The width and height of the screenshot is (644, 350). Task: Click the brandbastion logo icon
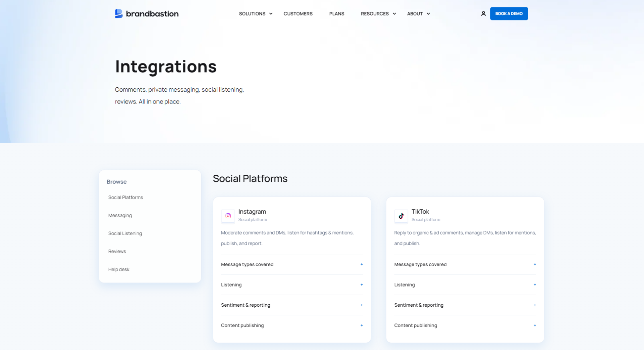coord(119,14)
